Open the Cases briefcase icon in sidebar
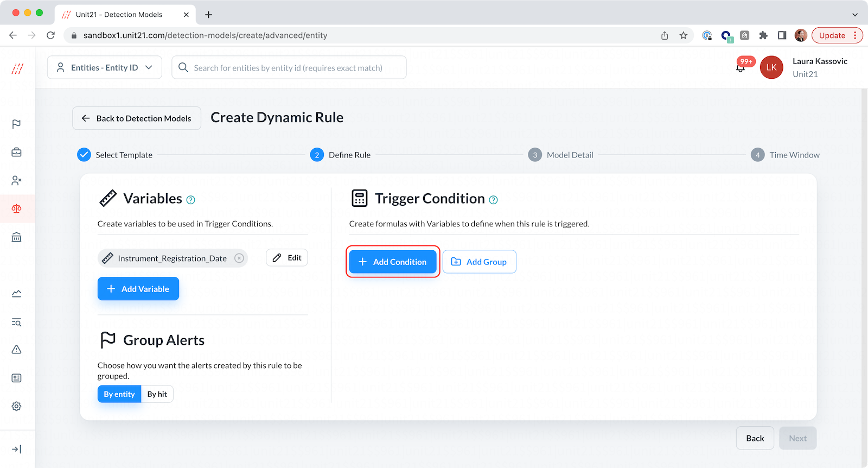This screenshot has height=468, width=868. tap(17, 152)
